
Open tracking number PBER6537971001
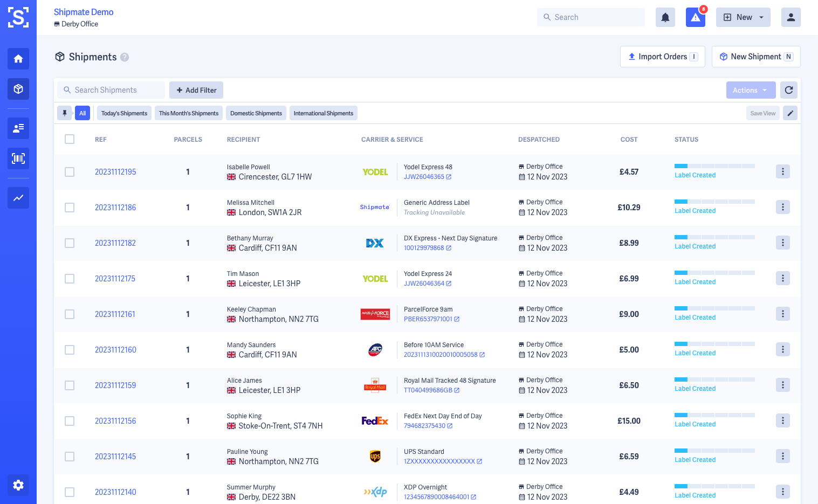(x=428, y=319)
